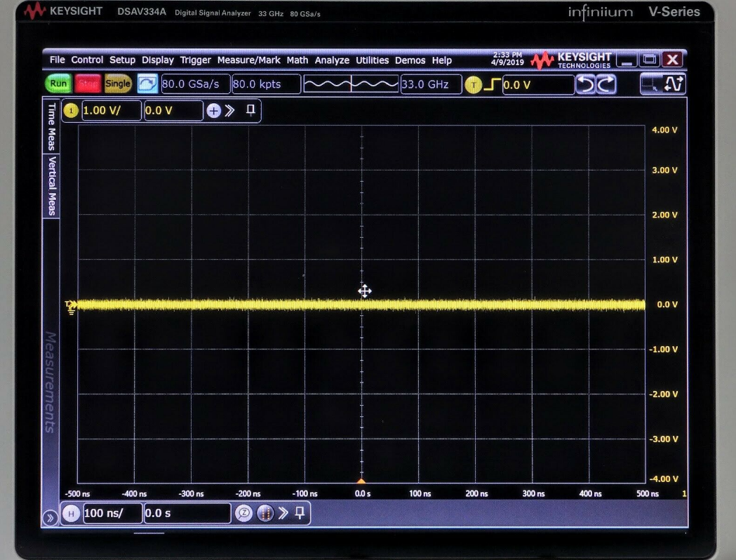Toggle the horizontal H button
Image resolution: width=736 pixels, height=560 pixels.
point(71,513)
